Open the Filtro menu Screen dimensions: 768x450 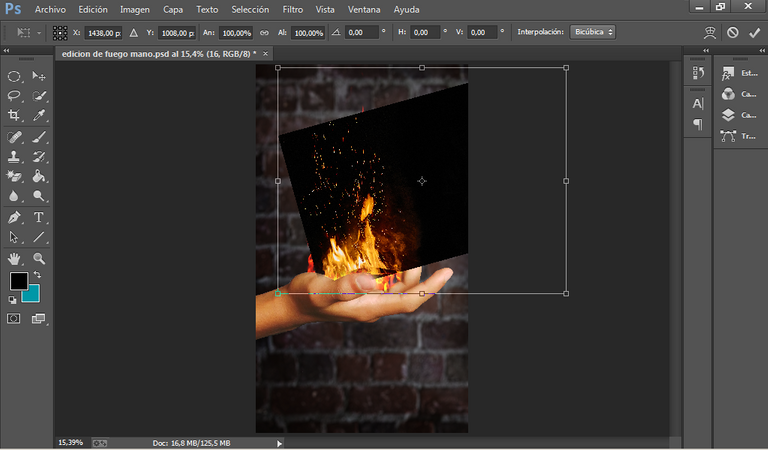(292, 9)
